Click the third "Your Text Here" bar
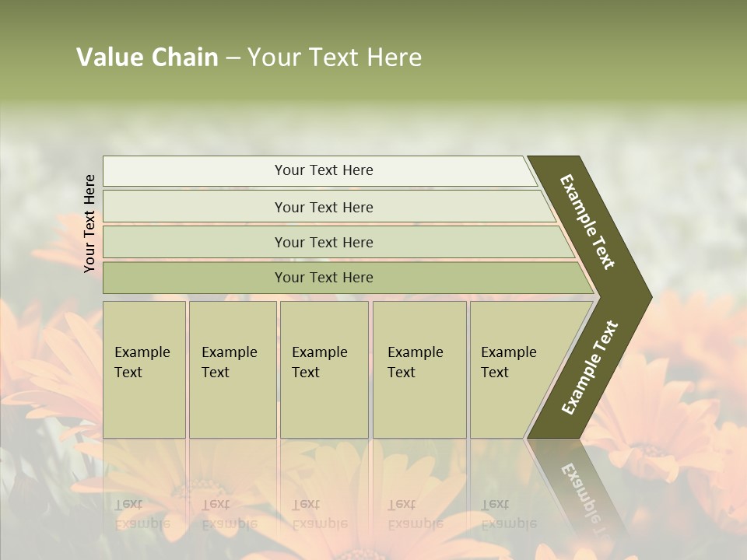This screenshot has width=747, height=560. (x=324, y=242)
